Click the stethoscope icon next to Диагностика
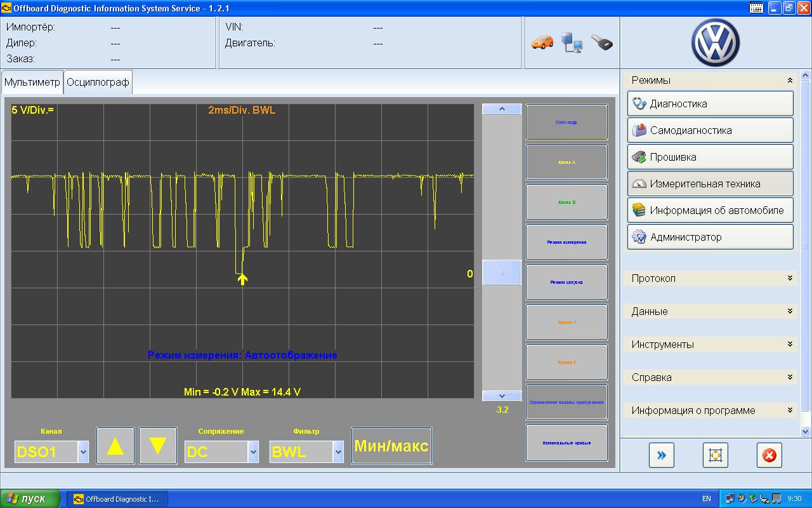This screenshot has width=812, height=508. click(639, 104)
